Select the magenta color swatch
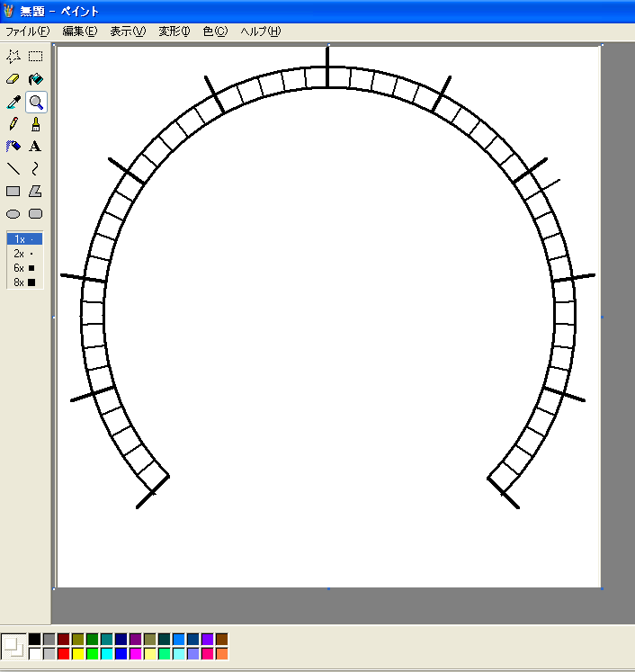The image size is (635, 672). click(x=136, y=654)
